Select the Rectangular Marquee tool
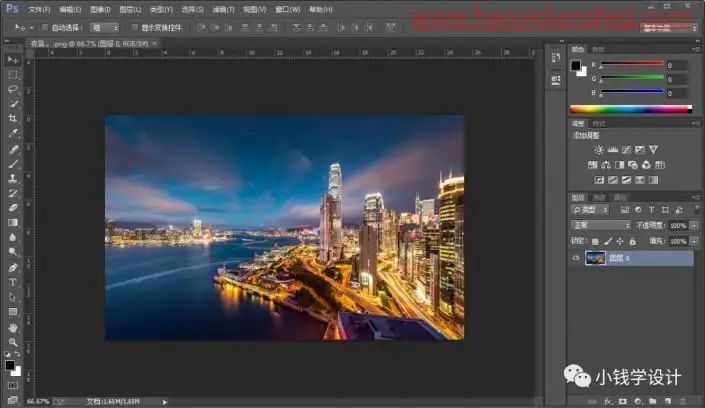Image resolution: width=705 pixels, height=408 pixels. pos(13,75)
